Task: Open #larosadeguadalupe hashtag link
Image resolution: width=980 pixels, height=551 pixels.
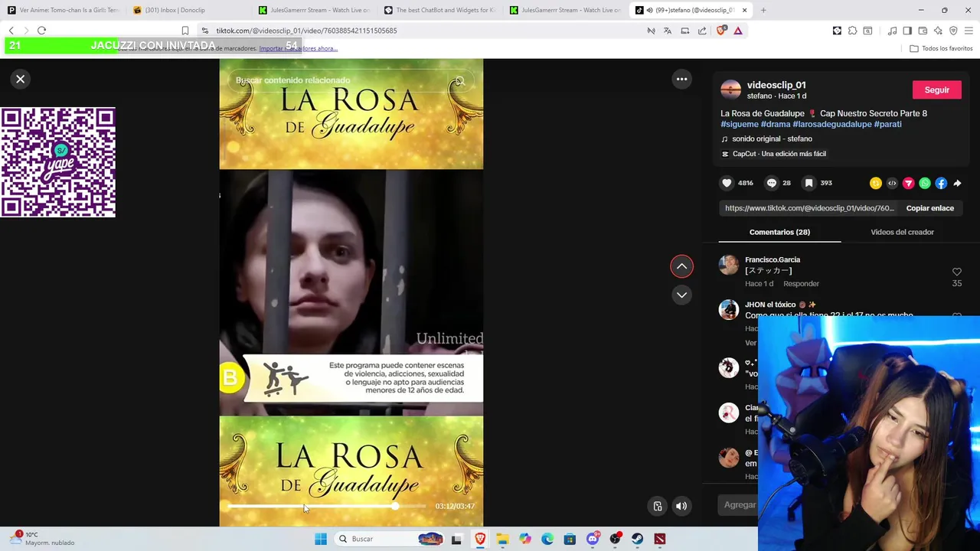Action: pos(831,124)
